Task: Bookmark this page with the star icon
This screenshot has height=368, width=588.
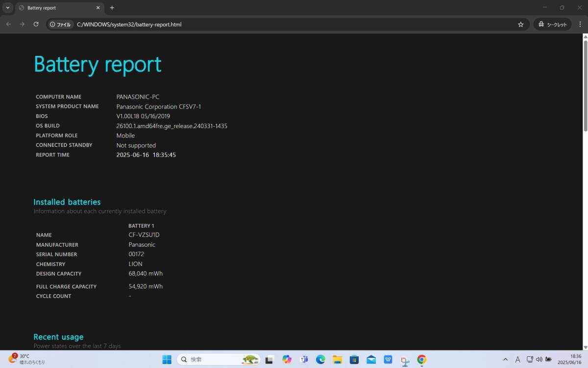Action: tap(520, 24)
